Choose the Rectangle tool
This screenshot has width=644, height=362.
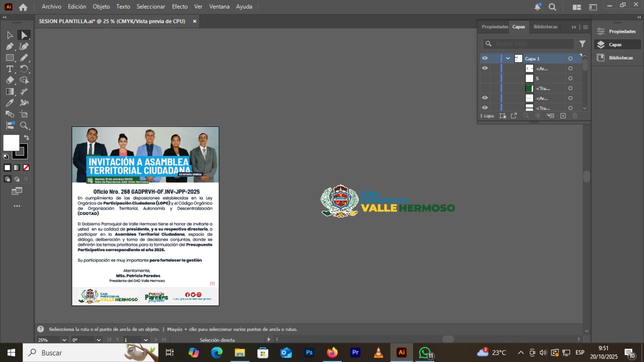[x=10, y=58]
